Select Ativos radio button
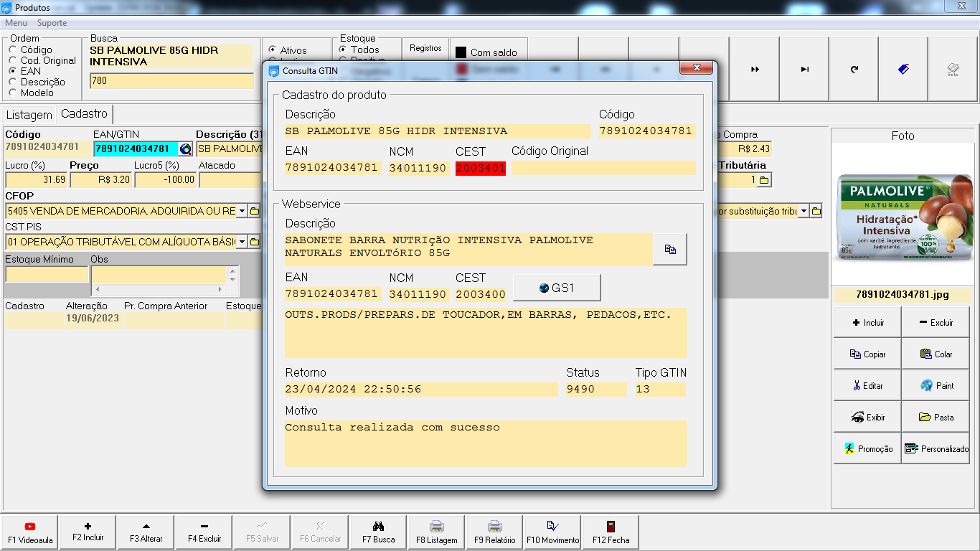This screenshot has height=551, width=980. click(273, 50)
